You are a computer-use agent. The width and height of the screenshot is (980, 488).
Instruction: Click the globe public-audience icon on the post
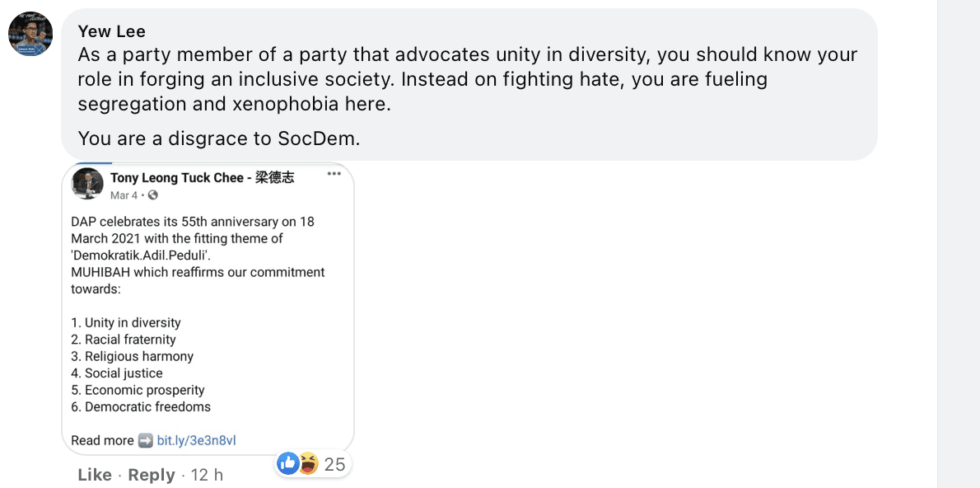pyautogui.click(x=152, y=195)
